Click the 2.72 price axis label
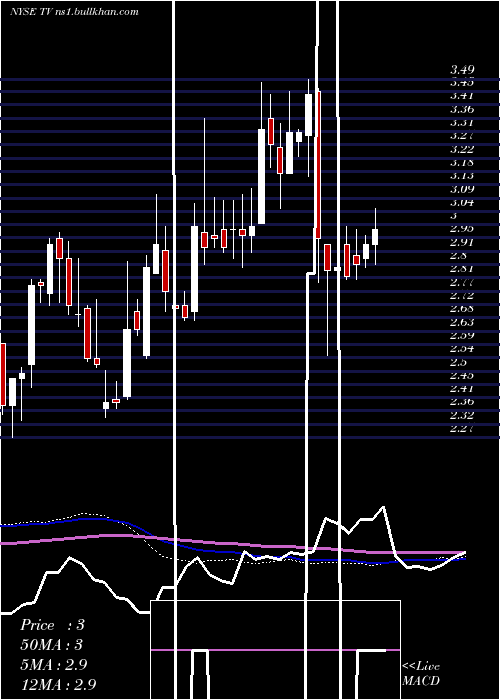The image size is (500, 700). click(x=462, y=296)
